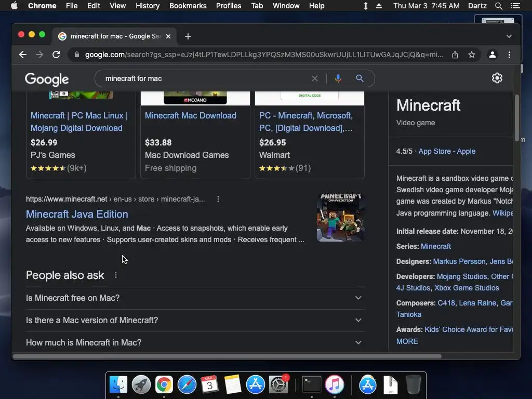Open Walmart PC Minecraft Digital Download listing
This screenshot has height=399, width=532.
(x=305, y=122)
